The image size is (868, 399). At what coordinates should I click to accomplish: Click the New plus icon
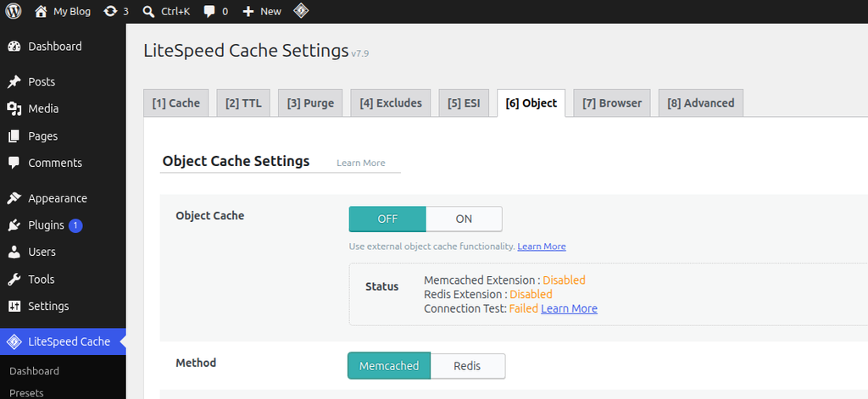[248, 11]
